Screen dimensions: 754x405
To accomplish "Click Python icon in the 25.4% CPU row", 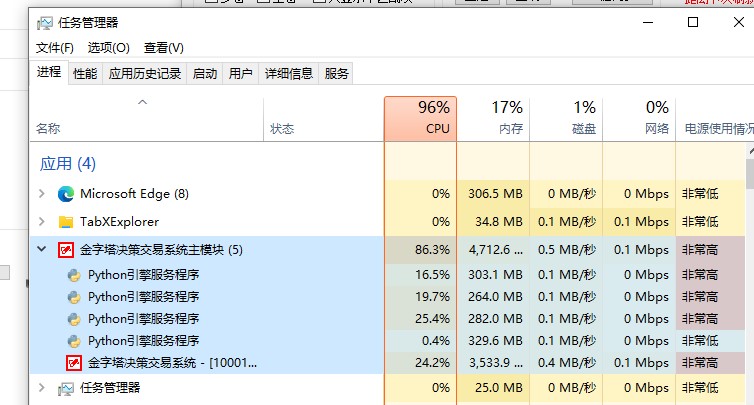I will [x=74, y=319].
